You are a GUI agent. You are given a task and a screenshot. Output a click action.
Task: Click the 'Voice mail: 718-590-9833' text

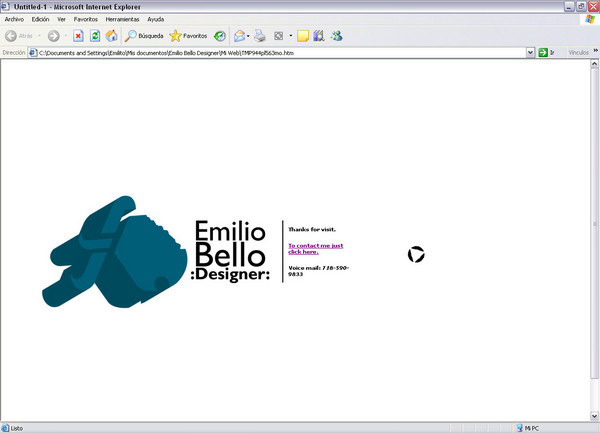[x=318, y=271]
